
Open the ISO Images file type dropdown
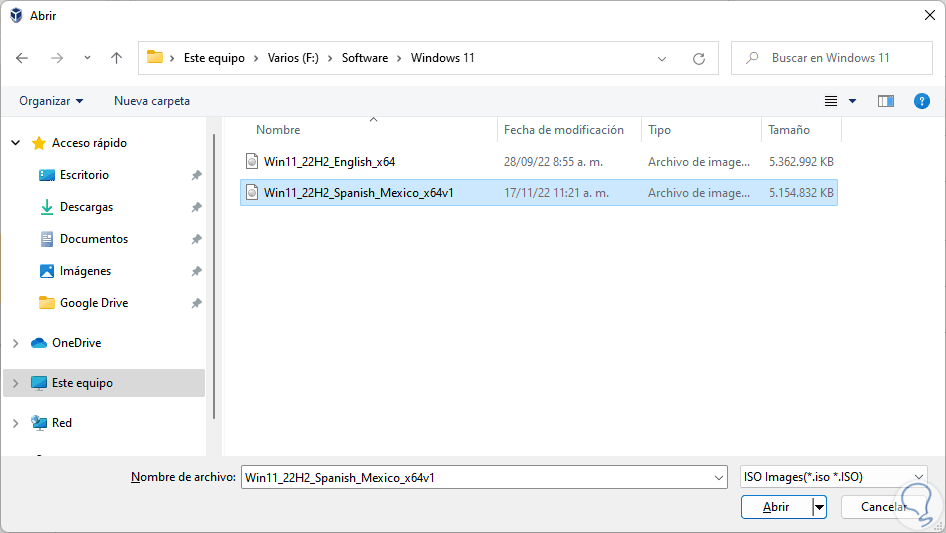click(x=833, y=477)
